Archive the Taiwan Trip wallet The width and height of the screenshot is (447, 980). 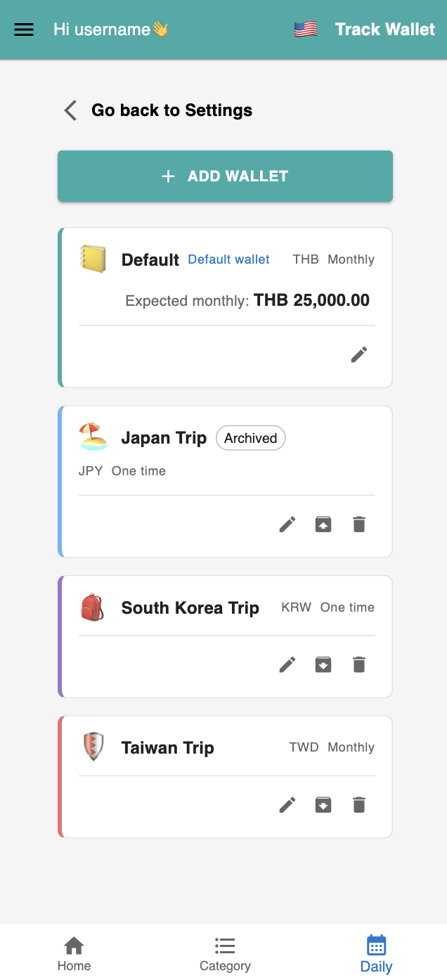pyautogui.click(x=323, y=805)
